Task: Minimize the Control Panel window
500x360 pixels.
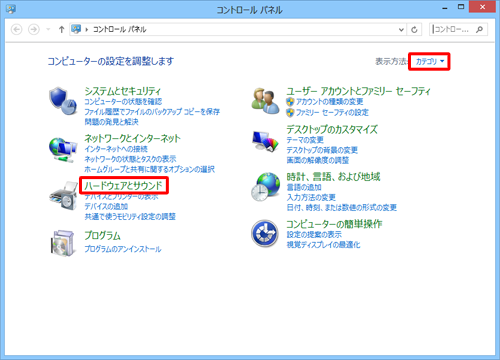Action: 445,7
